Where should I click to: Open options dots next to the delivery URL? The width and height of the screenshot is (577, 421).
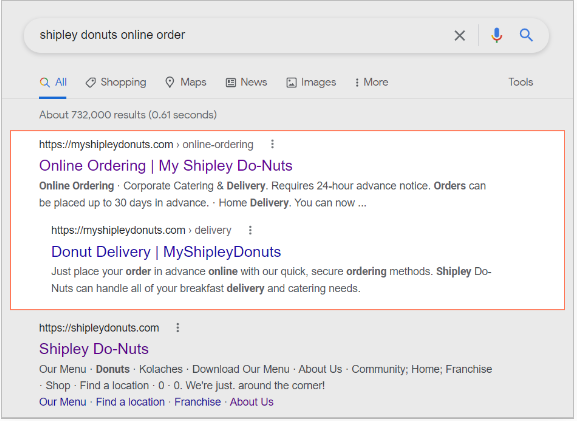(x=250, y=230)
